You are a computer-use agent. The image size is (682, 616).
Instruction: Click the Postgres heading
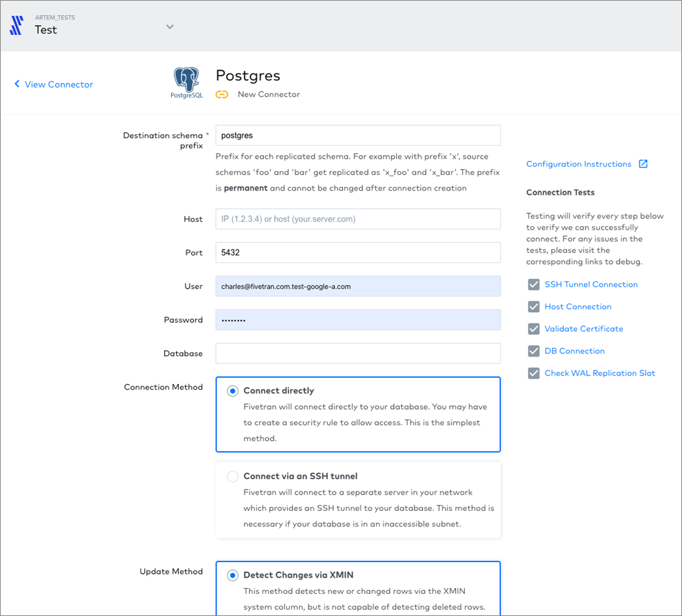click(248, 76)
